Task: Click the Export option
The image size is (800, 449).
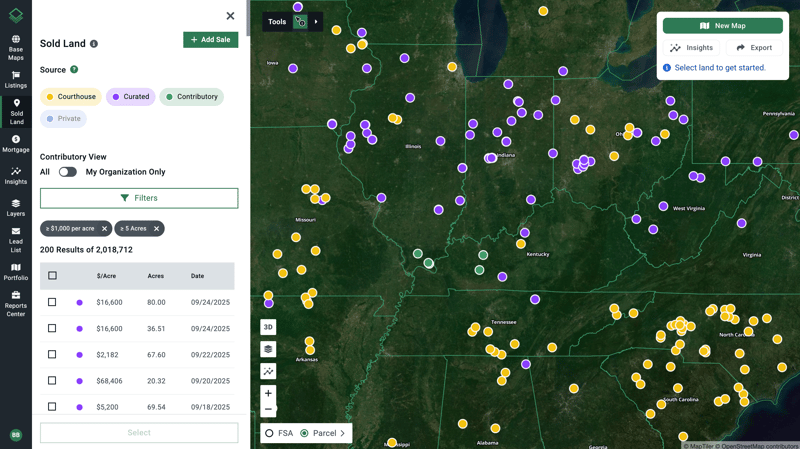Action: tap(754, 48)
